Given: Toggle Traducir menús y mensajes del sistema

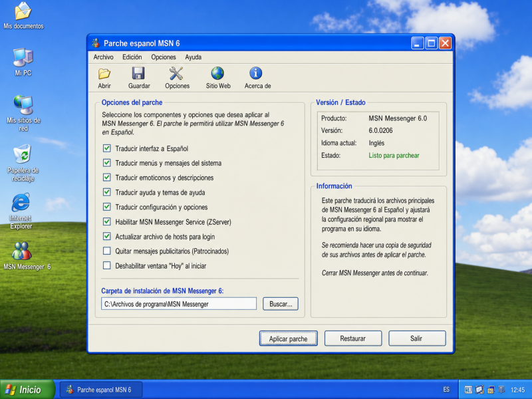Looking at the screenshot, I should point(107,163).
